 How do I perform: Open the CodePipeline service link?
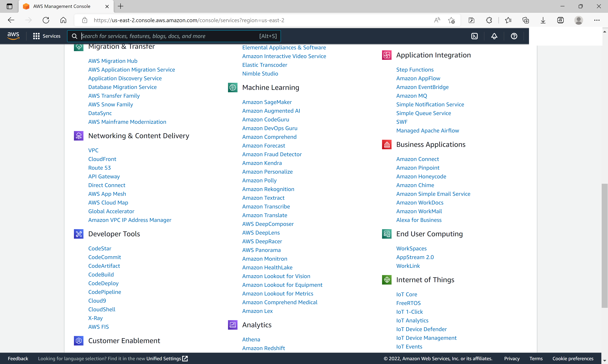tap(104, 292)
